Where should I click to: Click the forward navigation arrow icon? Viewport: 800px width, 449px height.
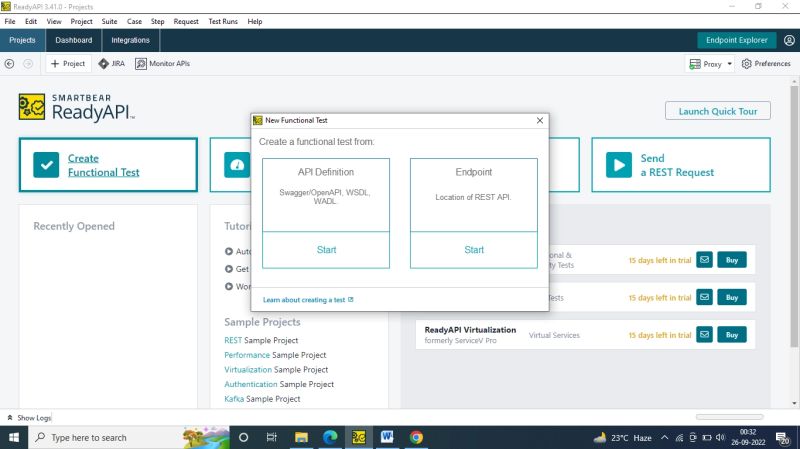28,64
